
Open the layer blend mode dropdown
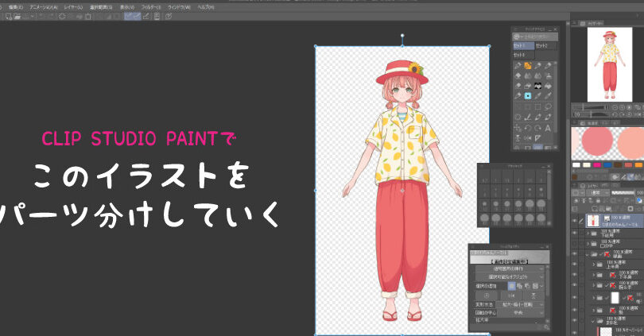[598, 192]
